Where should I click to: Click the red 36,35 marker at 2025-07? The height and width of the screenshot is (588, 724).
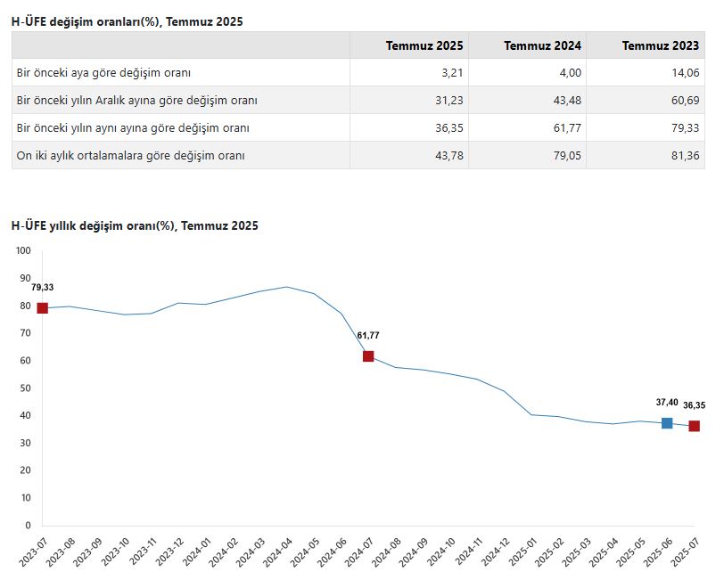click(694, 426)
